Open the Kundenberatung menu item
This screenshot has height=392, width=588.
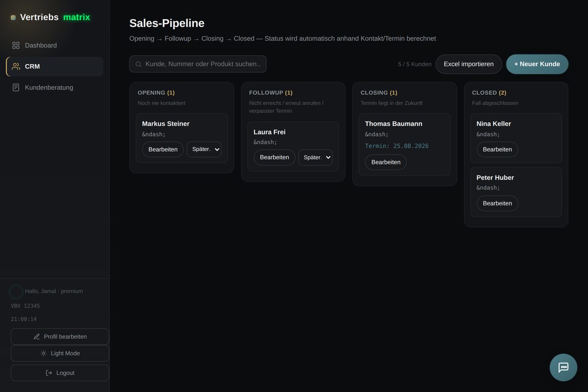tap(55, 87)
